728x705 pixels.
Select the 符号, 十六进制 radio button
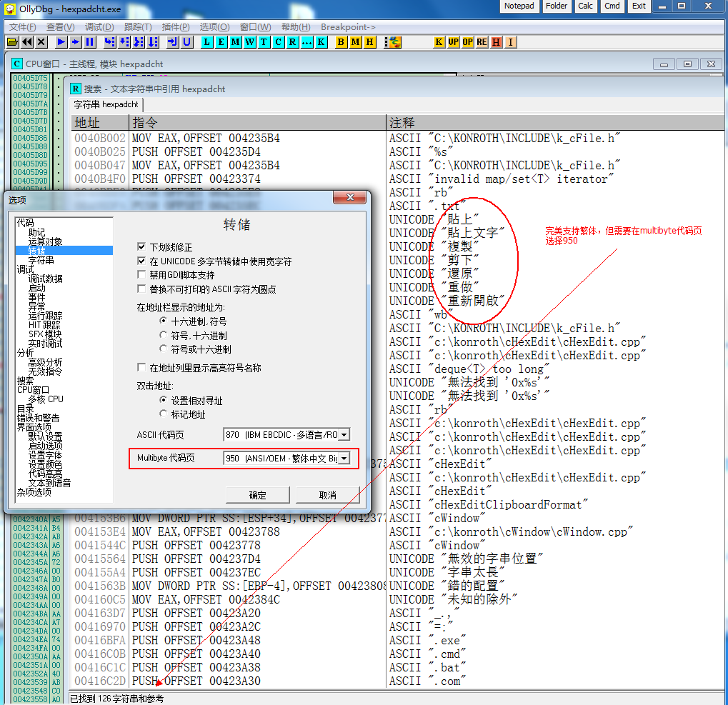coord(163,334)
